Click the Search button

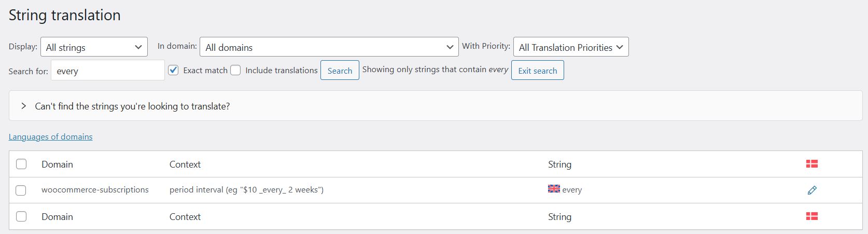pos(340,71)
